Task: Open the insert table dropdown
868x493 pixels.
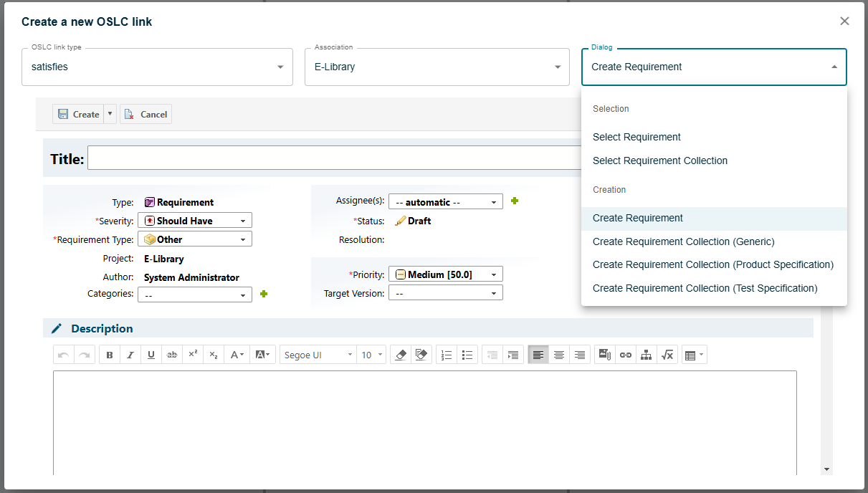Action: pyautogui.click(x=695, y=355)
